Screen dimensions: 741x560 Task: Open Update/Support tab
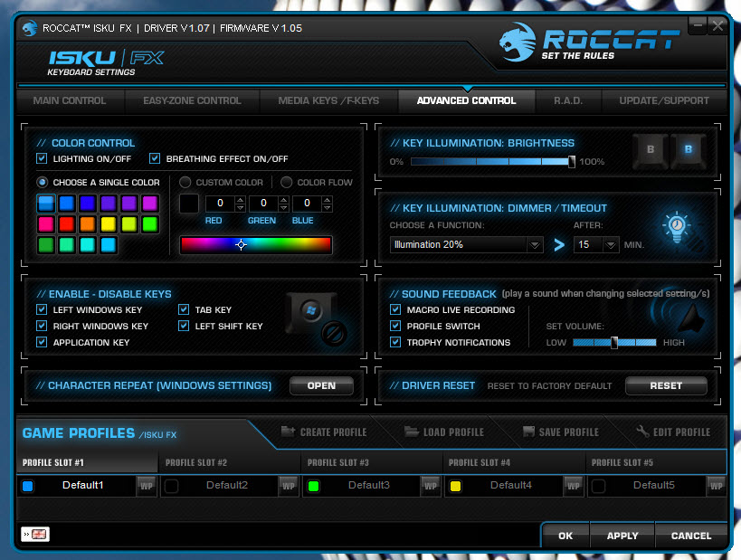[x=664, y=100]
